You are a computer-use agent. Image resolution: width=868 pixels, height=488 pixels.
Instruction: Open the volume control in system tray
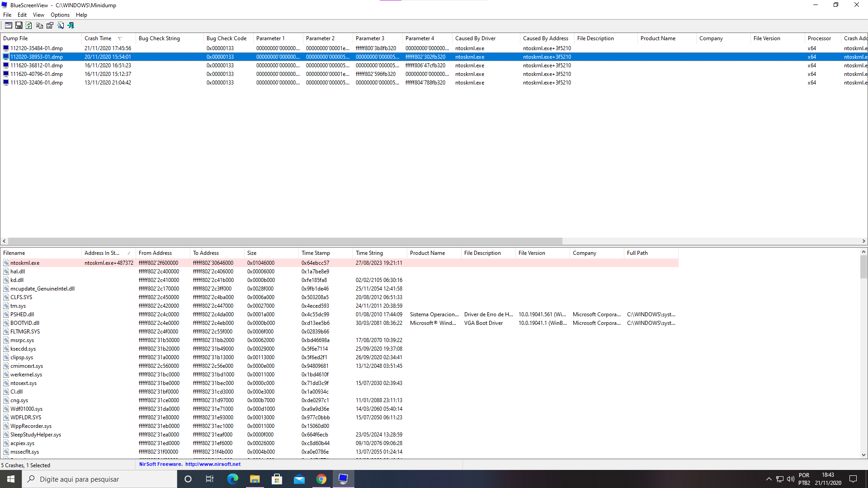click(x=790, y=479)
